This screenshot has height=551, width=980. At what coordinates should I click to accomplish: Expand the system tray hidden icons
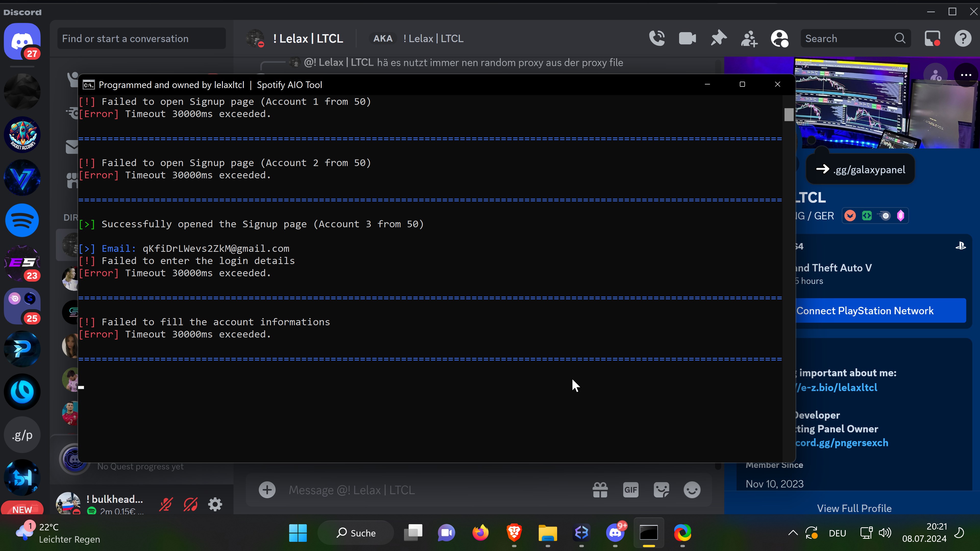(793, 533)
